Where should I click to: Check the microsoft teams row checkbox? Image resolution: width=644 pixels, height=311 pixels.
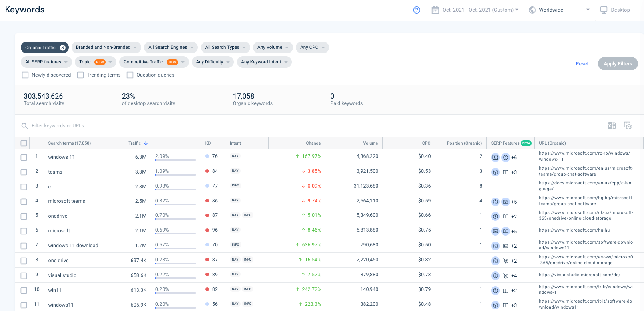click(x=24, y=202)
